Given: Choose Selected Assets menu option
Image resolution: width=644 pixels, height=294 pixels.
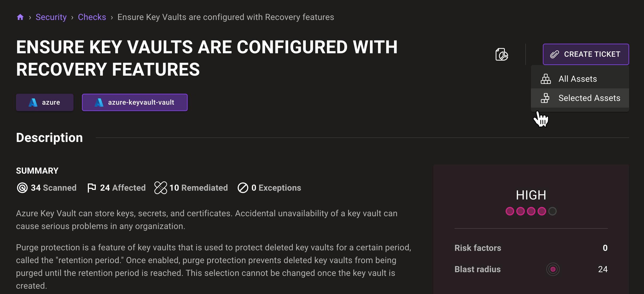Looking at the screenshot, I should (589, 98).
